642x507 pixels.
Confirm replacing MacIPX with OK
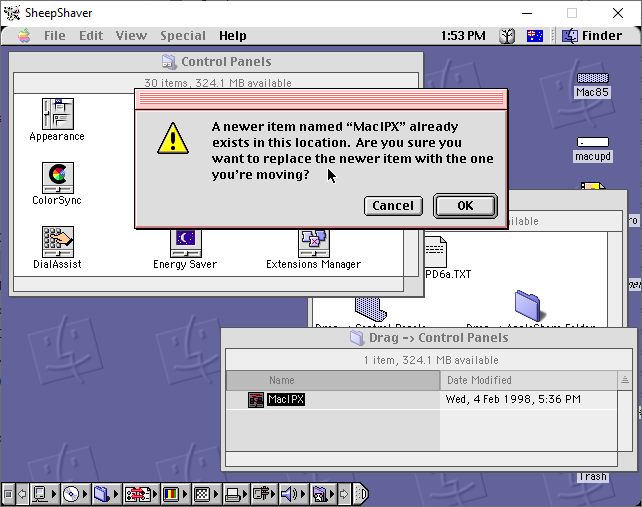pyautogui.click(x=465, y=206)
